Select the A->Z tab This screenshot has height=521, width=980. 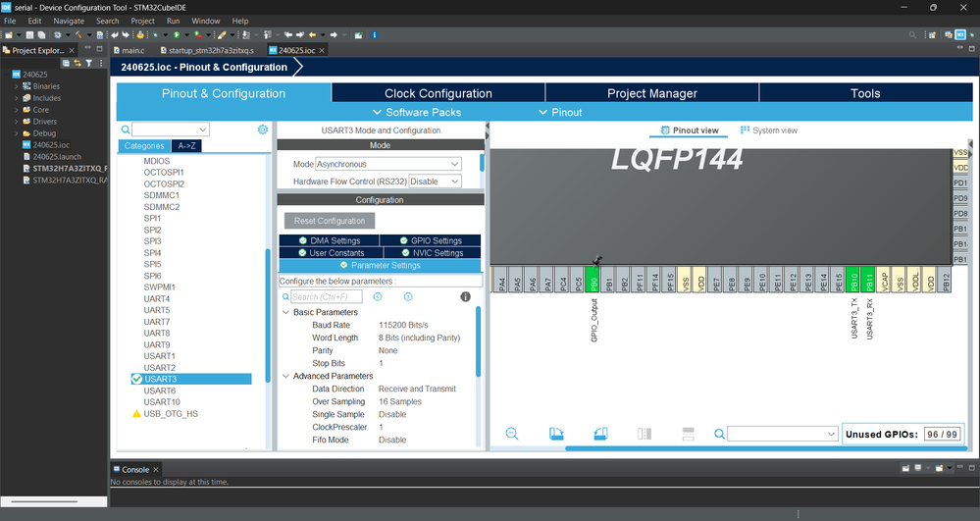pyautogui.click(x=186, y=146)
